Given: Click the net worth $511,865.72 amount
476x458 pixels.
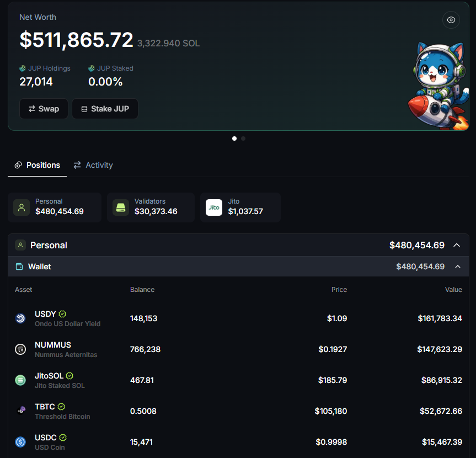Looking at the screenshot, I should tap(76, 40).
